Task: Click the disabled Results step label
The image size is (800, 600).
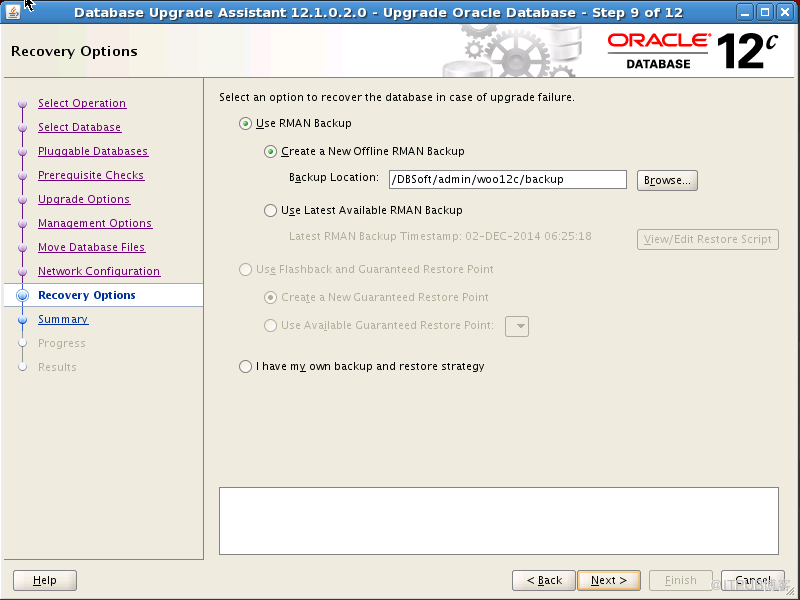Action: pos(57,367)
